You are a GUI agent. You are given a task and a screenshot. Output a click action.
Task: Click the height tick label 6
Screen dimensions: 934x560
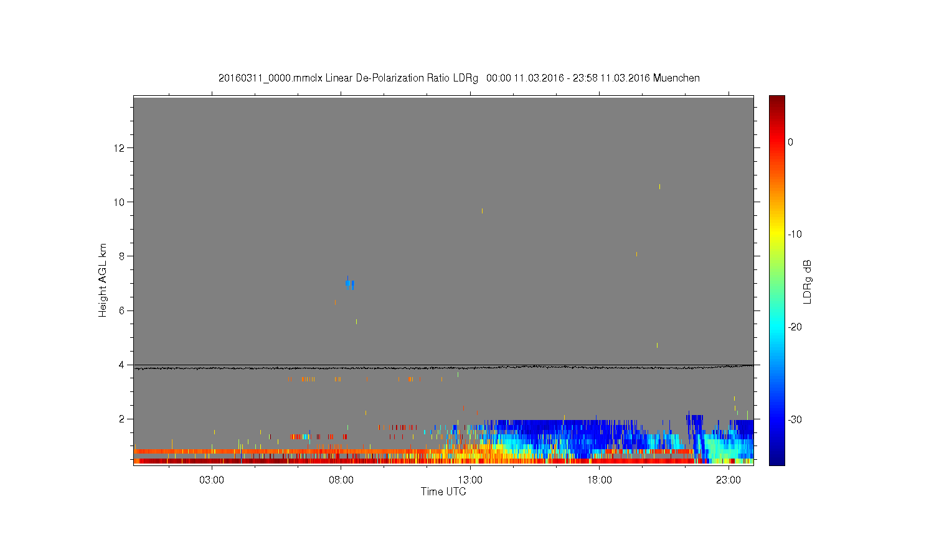tap(123, 310)
